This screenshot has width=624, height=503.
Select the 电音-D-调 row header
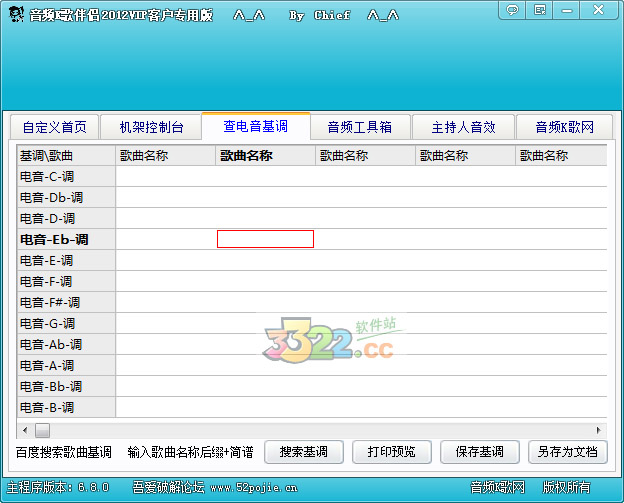[66, 218]
